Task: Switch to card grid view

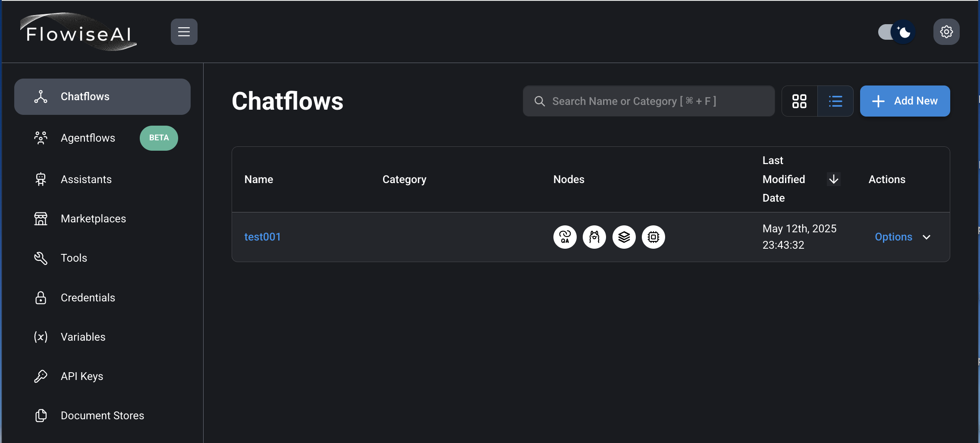Action: (x=799, y=101)
